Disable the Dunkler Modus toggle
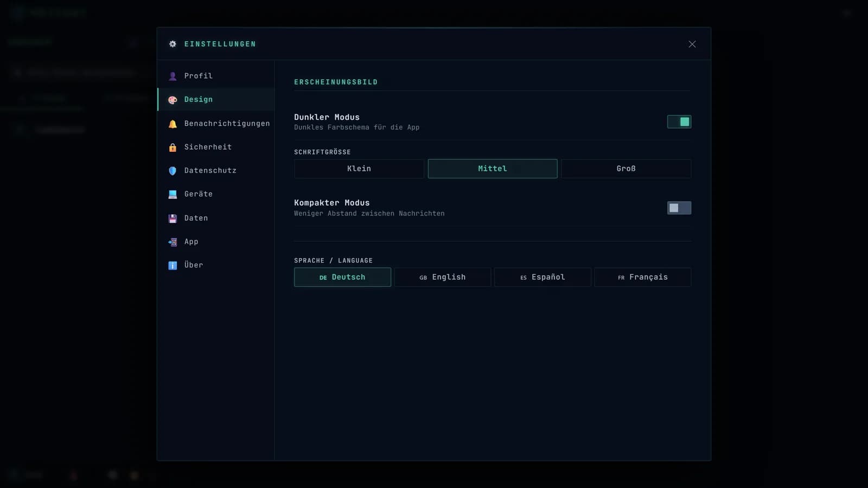 tap(679, 121)
